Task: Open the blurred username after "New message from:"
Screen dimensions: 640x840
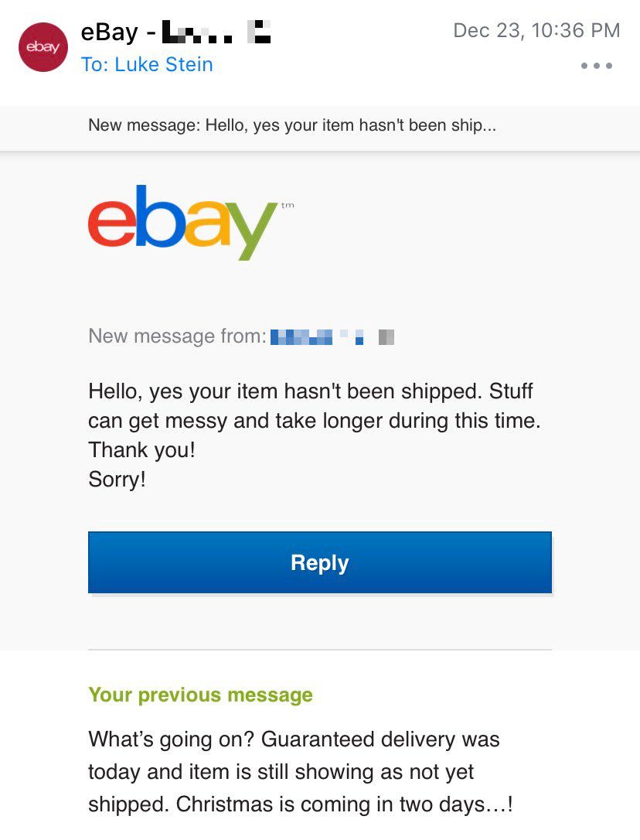Action: 332,336
